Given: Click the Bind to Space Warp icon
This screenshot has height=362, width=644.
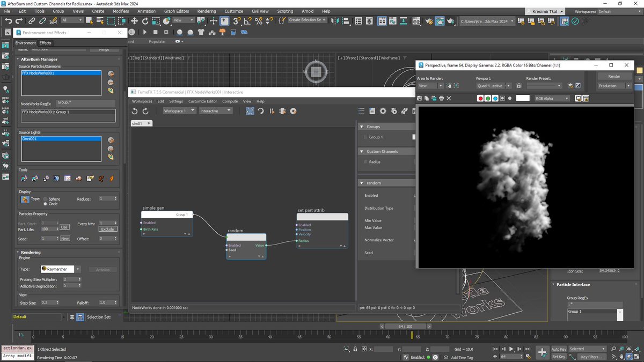Looking at the screenshot, I should [x=52, y=20].
